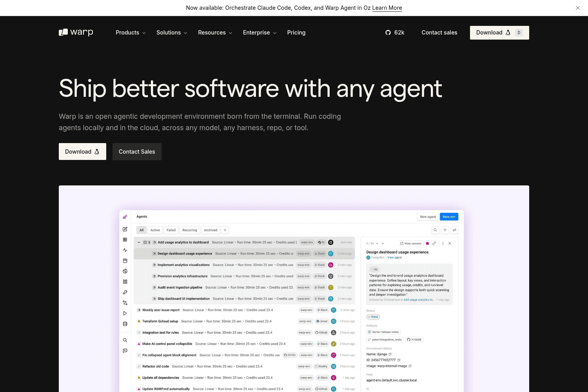
Task: Open the Enterprise dropdown
Action: pyautogui.click(x=260, y=33)
